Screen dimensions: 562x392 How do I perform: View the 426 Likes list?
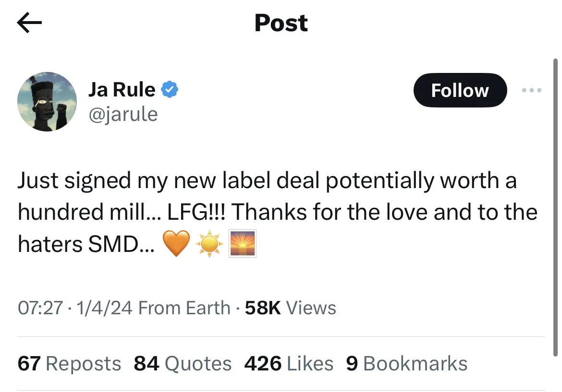pyautogui.click(x=289, y=364)
